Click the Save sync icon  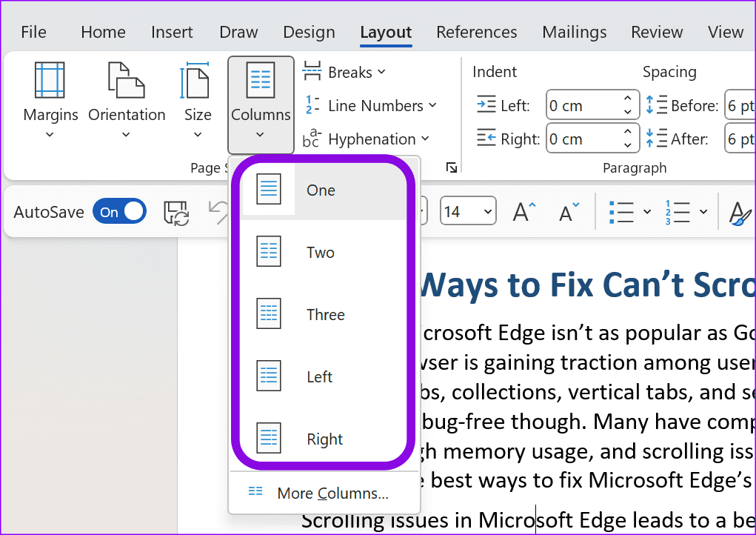(x=176, y=212)
